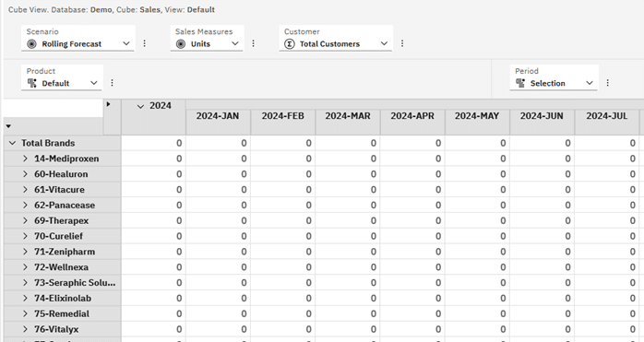Select the 2024-MAR column header
Image resolution: width=644 pixels, height=342 pixels.
[x=348, y=116]
